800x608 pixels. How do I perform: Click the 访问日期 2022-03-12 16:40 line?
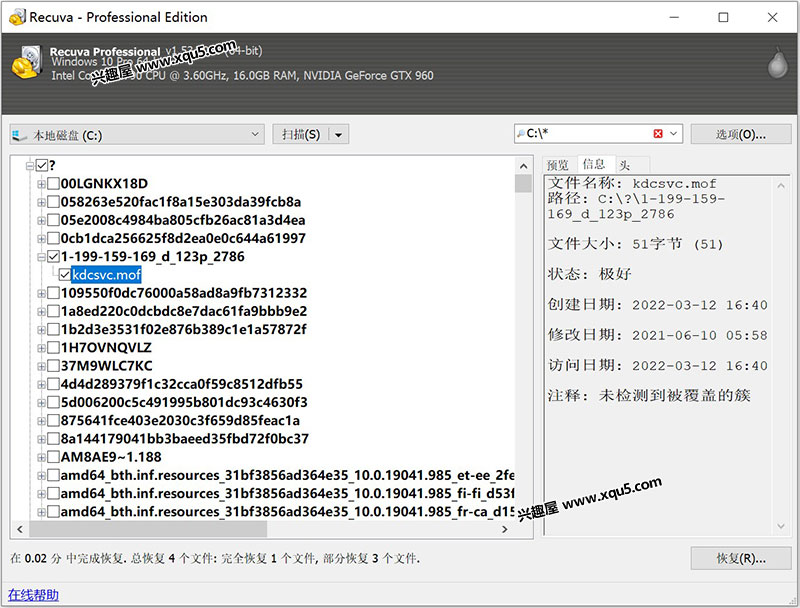pyautogui.click(x=658, y=366)
